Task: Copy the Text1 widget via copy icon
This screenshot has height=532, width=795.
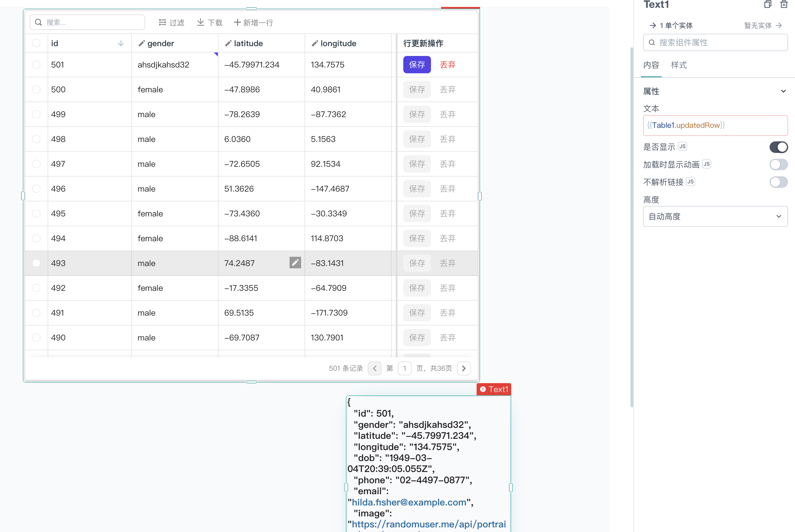Action: [768, 4]
